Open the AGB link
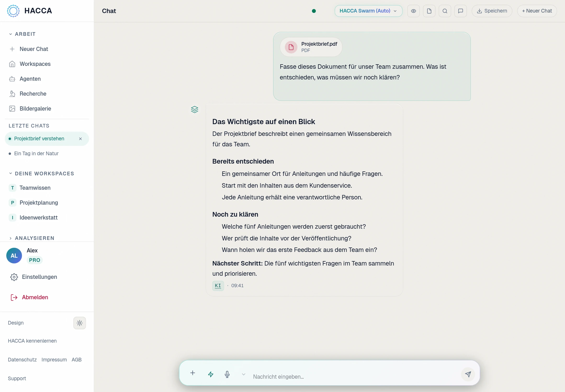 tap(77, 360)
